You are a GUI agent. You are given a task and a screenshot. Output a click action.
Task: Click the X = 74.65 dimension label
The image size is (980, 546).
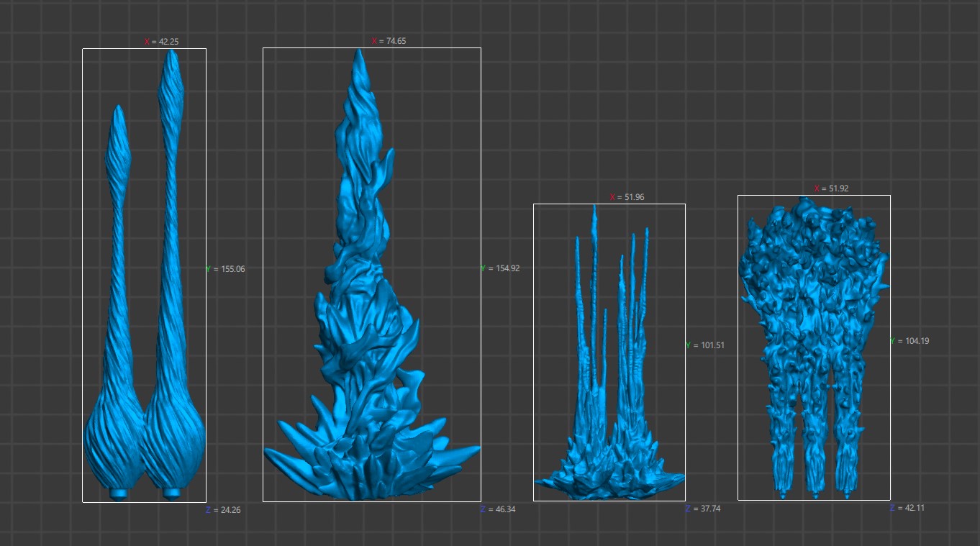click(x=389, y=41)
